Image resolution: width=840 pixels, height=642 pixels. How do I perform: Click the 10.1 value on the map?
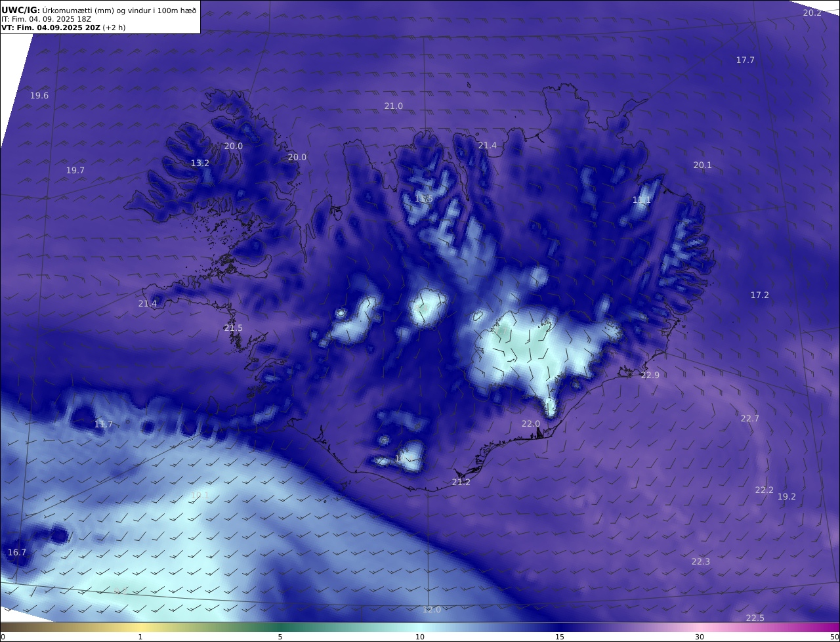point(199,496)
